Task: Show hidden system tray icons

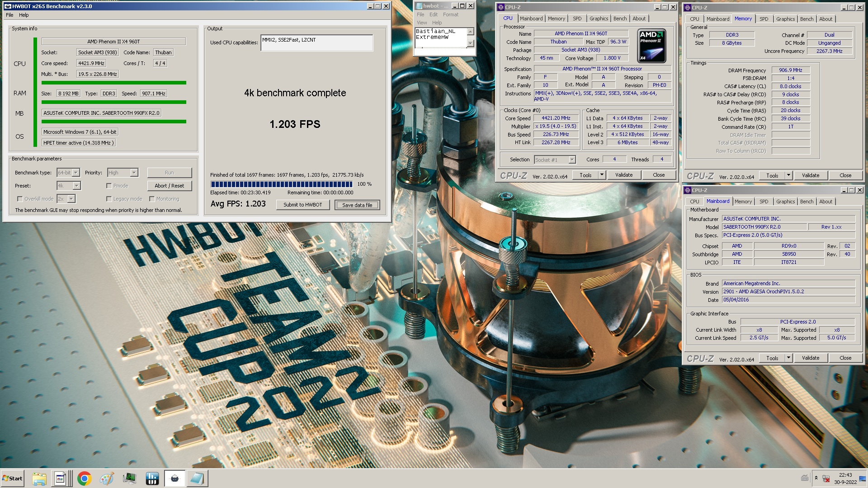Action: point(816,478)
